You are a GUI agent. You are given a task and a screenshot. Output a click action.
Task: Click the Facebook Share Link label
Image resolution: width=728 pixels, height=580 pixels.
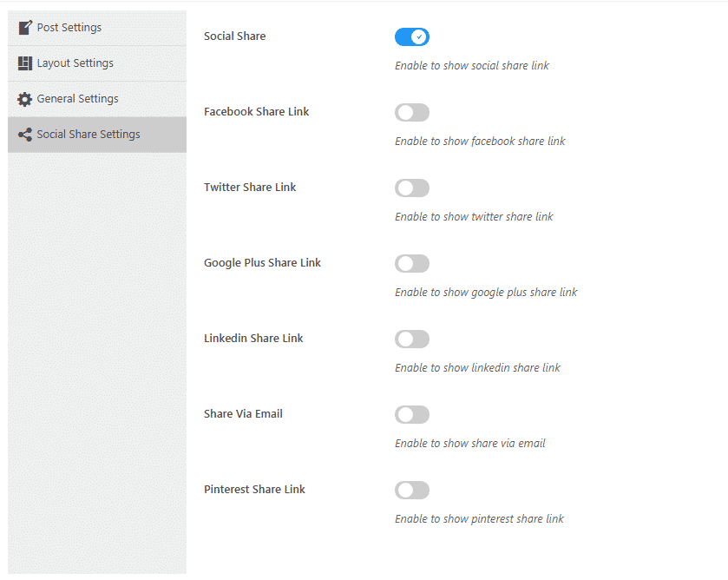pyautogui.click(x=256, y=111)
